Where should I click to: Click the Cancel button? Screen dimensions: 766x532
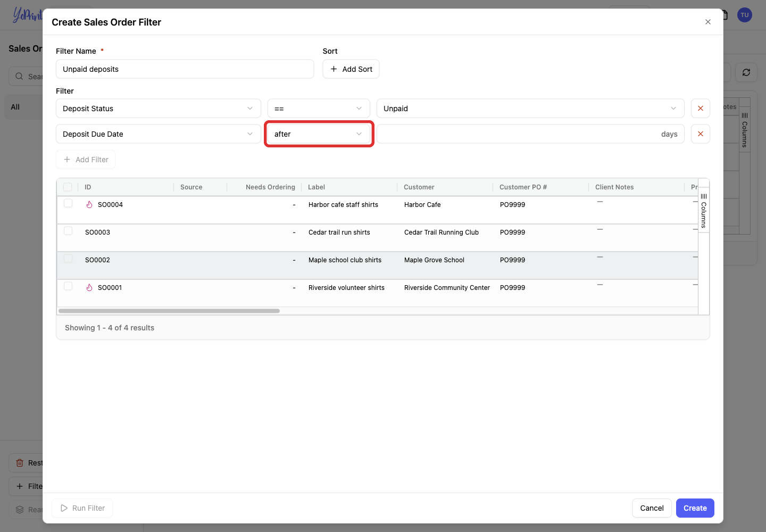click(x=652, y=508)
